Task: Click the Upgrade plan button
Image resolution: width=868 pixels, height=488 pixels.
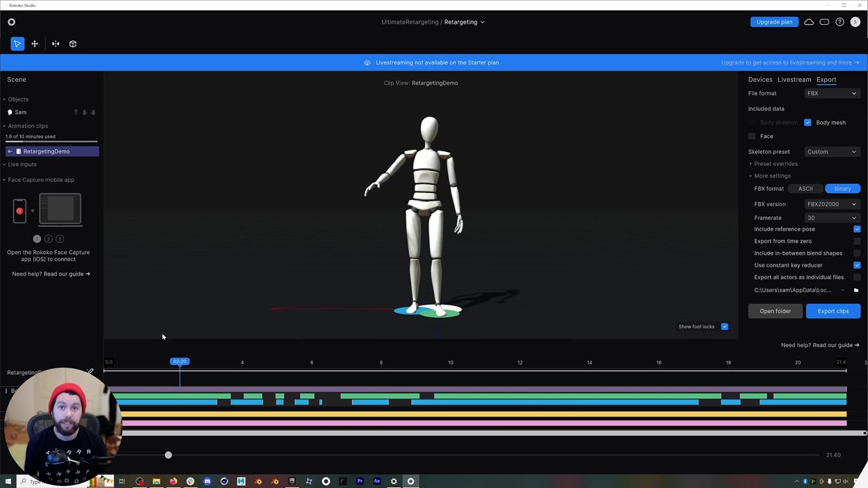Action: pos(774,22)
